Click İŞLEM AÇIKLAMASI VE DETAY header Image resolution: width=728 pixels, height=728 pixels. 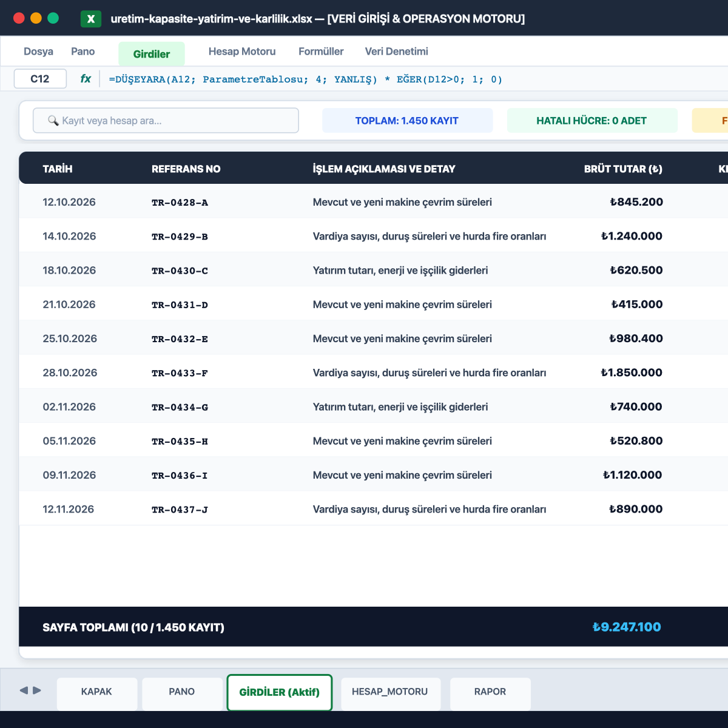click(x=384, y=169)
